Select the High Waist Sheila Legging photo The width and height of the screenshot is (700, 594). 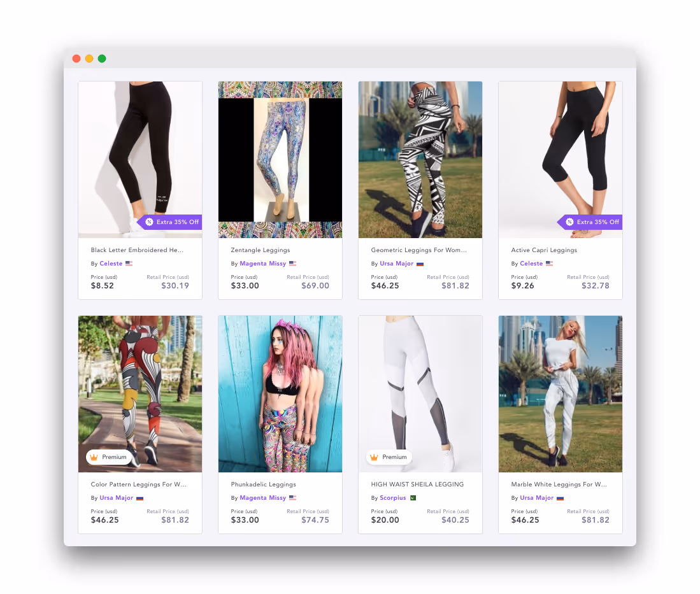coord(420,393)
